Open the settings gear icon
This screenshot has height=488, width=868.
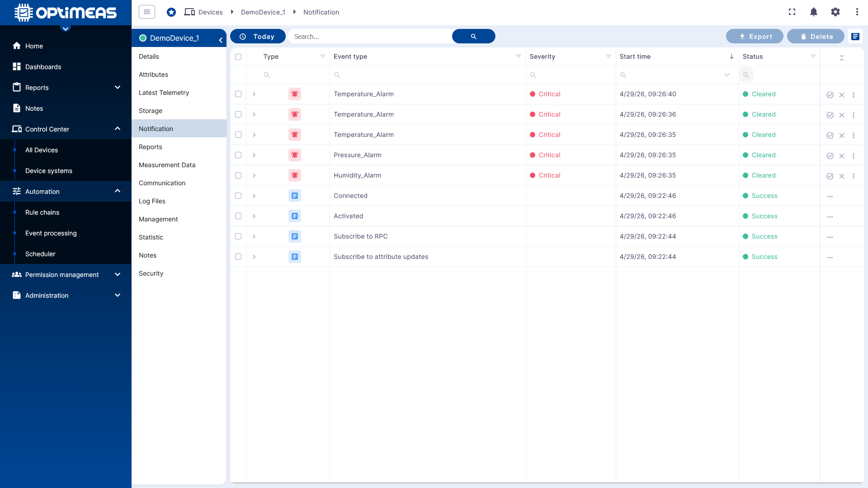[x=835, y=12]
